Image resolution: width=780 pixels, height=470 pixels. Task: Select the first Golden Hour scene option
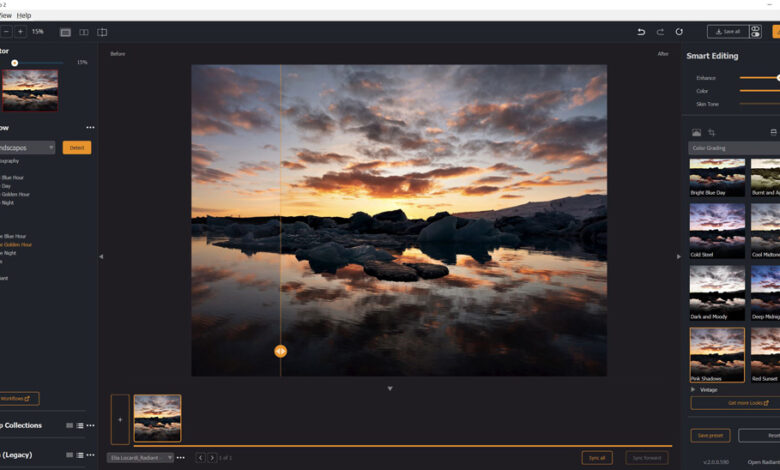(x=15, y=194)
